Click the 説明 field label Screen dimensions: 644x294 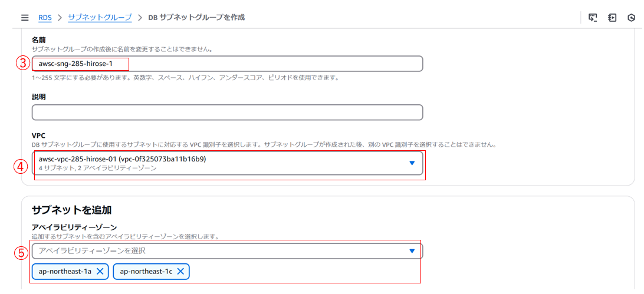tap(38, 97)
